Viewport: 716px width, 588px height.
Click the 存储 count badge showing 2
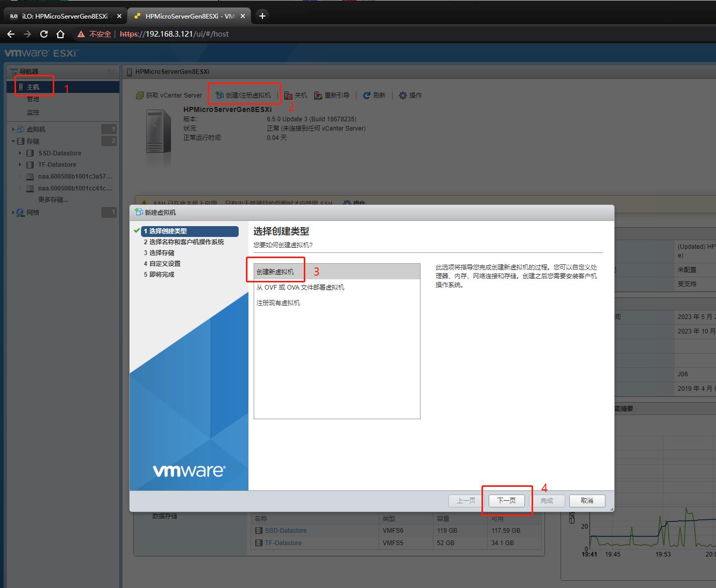(109, 141)
